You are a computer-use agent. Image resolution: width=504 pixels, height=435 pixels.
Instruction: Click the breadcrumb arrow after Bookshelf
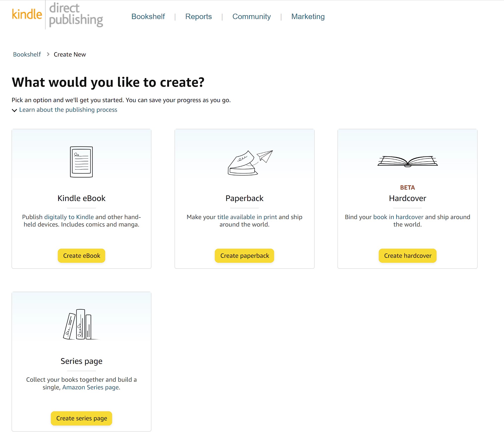click(48, 54)
